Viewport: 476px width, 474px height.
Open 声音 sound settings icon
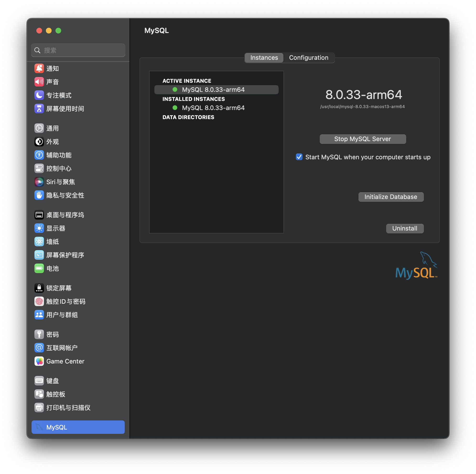pos(39,82)
